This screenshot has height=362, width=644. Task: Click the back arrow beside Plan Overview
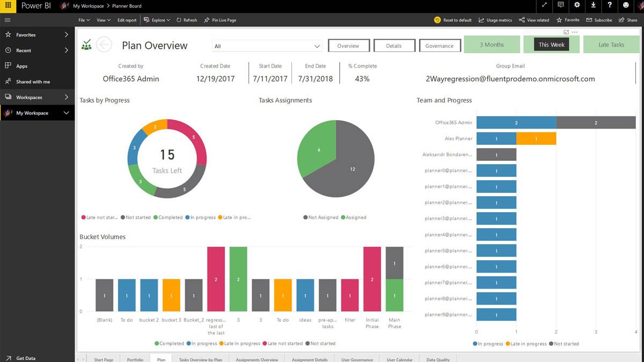[x=104, y=45]
